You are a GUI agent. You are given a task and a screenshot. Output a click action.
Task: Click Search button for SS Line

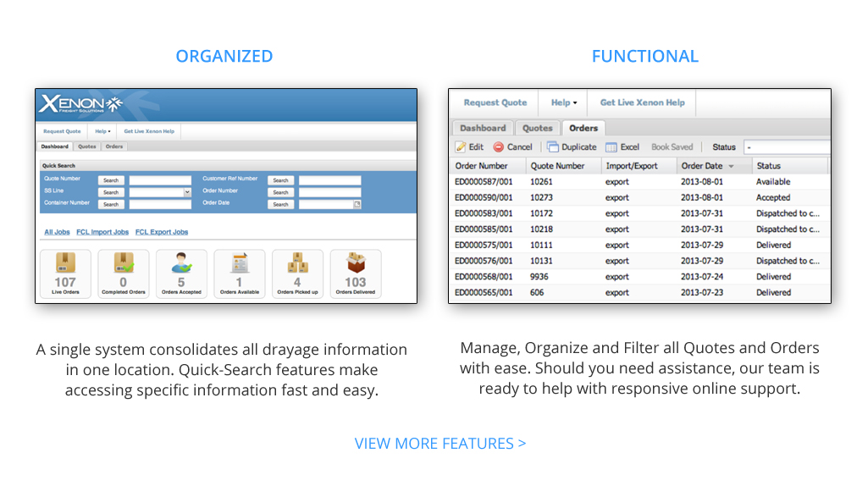tap(111, 193)
